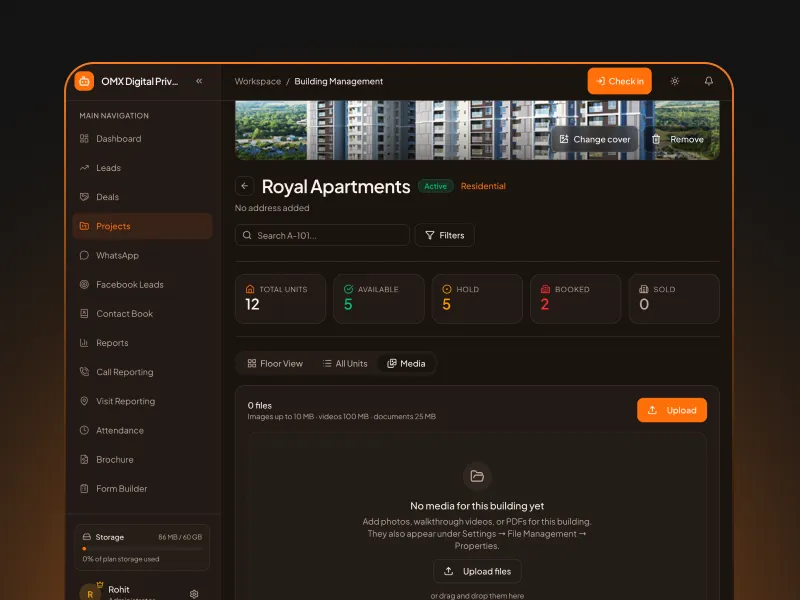Click the Available checkmark icon
This screenshot has height=600, width=800.
pyautogui.click(x=348, y=289)
